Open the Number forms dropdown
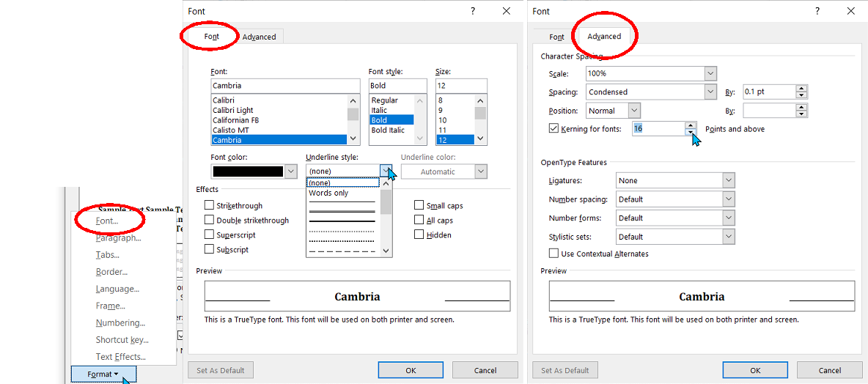Image resolution: width=868 pixels, height=384 pixels. 675,218
